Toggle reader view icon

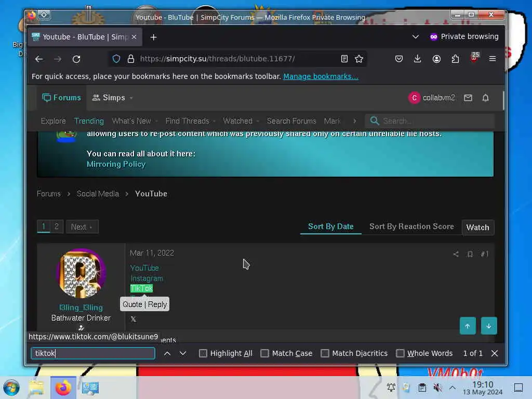click(x=344, y=59)
